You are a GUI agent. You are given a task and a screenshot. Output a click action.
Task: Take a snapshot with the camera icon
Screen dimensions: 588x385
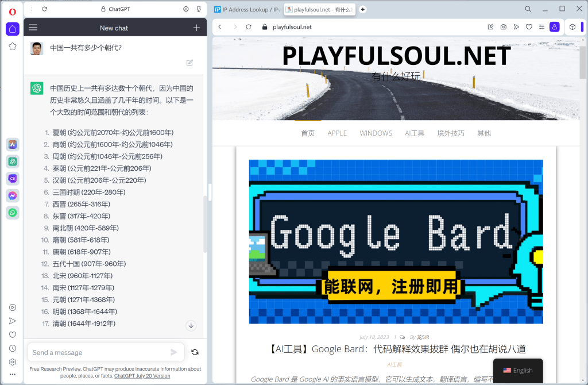503,27
